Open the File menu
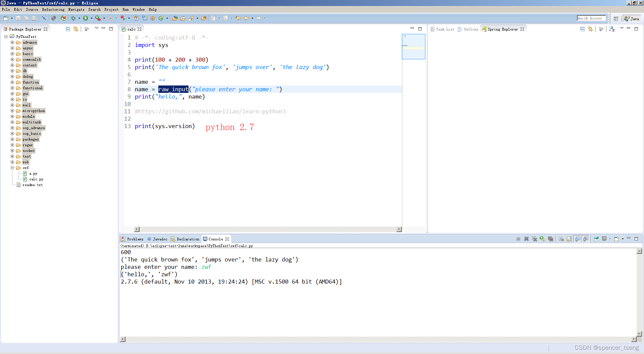This screenshot has width=644, height=354. 6,9
